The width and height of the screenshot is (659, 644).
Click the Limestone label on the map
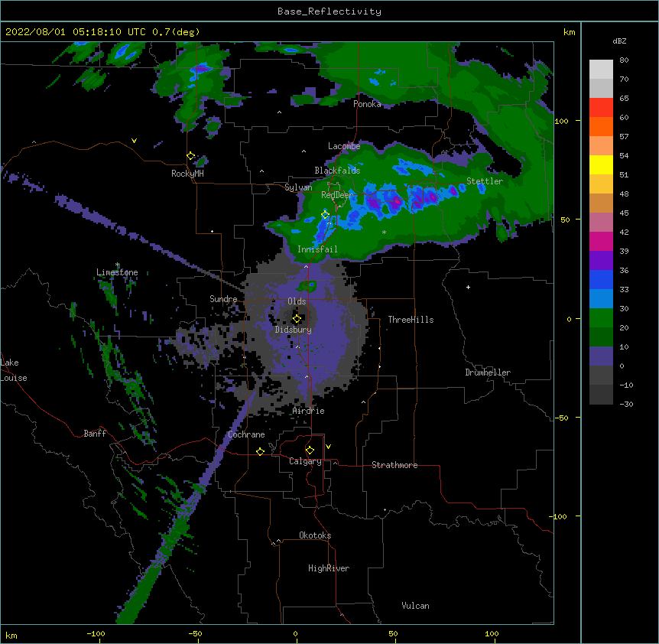117,272
